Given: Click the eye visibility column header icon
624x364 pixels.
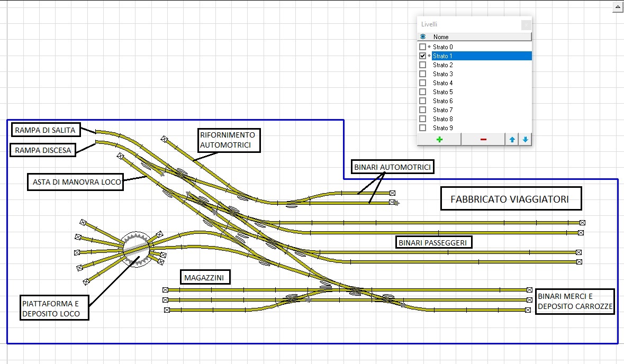Looking at the screenshot, I should point(423,37).
